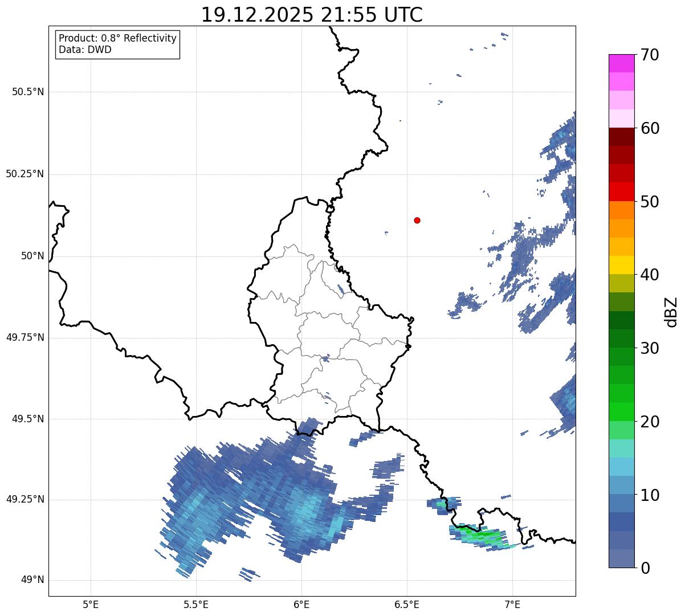Viewport: 685px width, 616px height.
Task: Click the bright green colorbar segment above 20
Action: 622,411
